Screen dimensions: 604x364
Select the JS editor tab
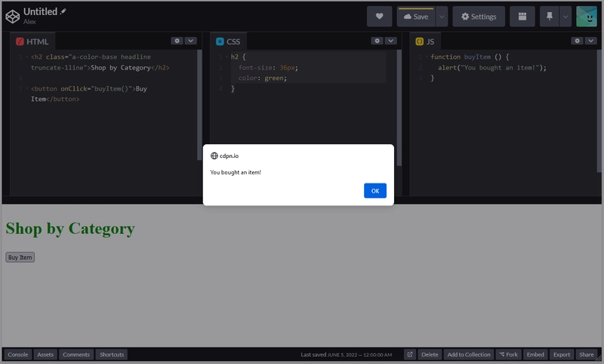[x=425, y=42]
